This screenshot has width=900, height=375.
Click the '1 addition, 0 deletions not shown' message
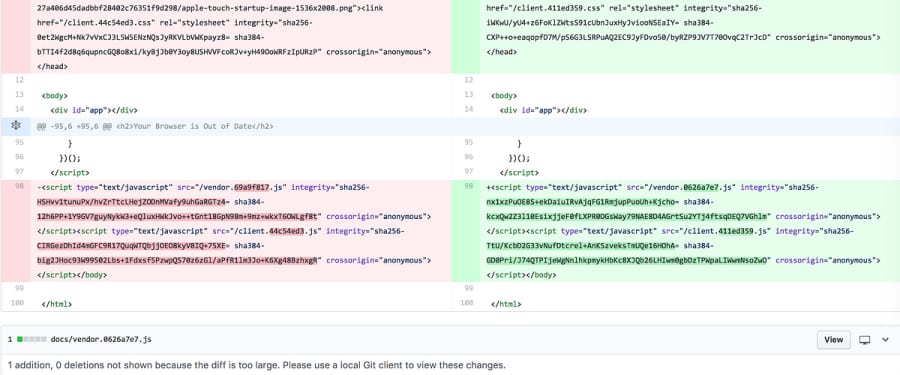pos(257,365)
